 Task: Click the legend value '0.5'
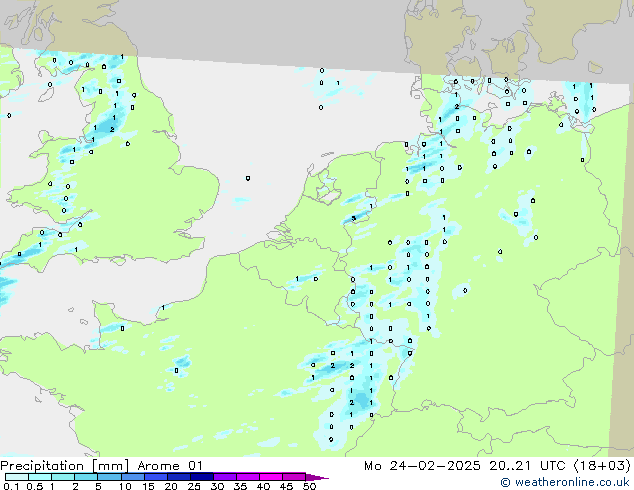click(x=35, y=486)
